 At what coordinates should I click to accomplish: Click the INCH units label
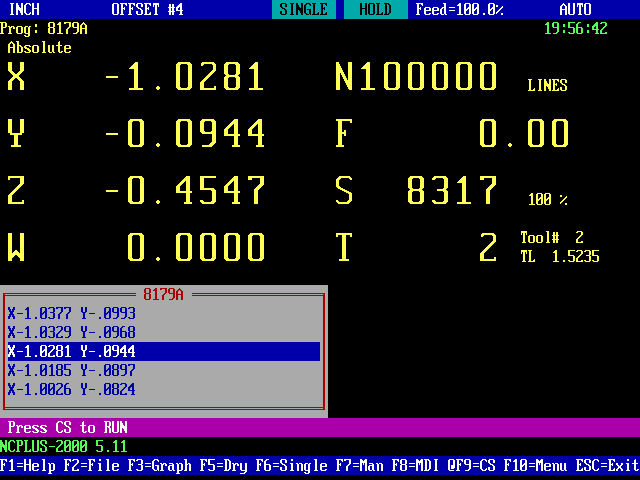pyautogui.click(x=24, y=9)
